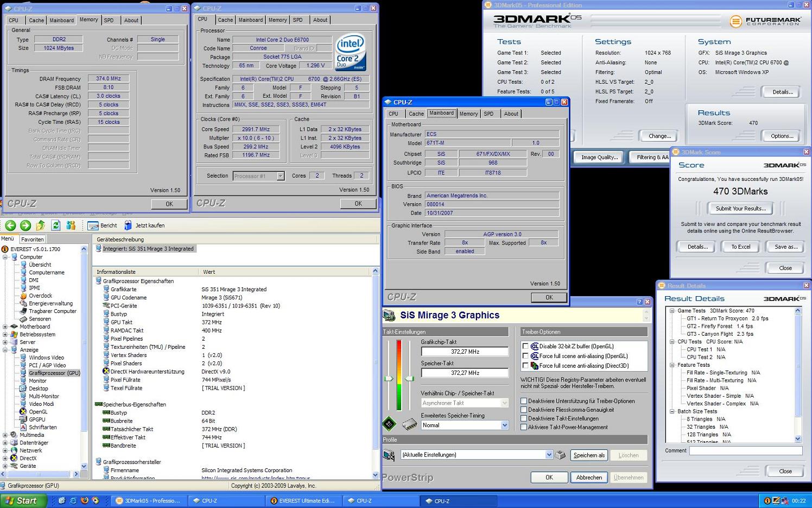Open Options button under 3DMark Results
Screen dimensions: 812x508
pos(782,136)
